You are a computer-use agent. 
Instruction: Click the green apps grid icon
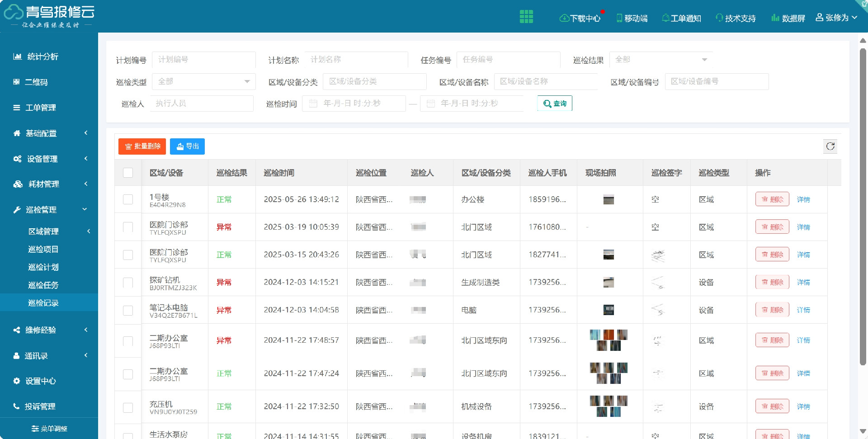pyautogui.click(x=526, y=16)
